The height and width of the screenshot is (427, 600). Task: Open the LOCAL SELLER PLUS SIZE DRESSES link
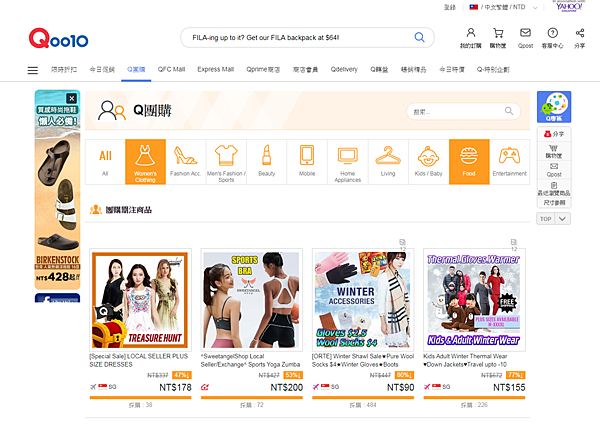(x=139, y=360)
